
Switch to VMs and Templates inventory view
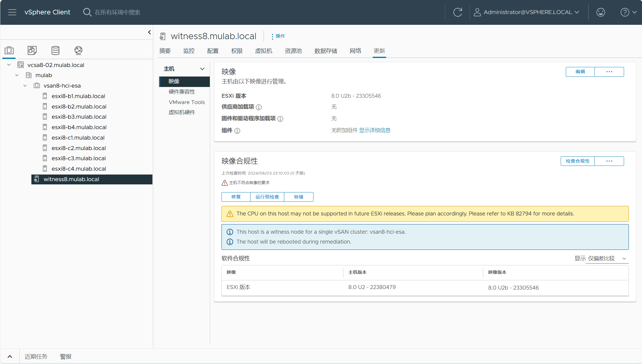tap(32, 51)
